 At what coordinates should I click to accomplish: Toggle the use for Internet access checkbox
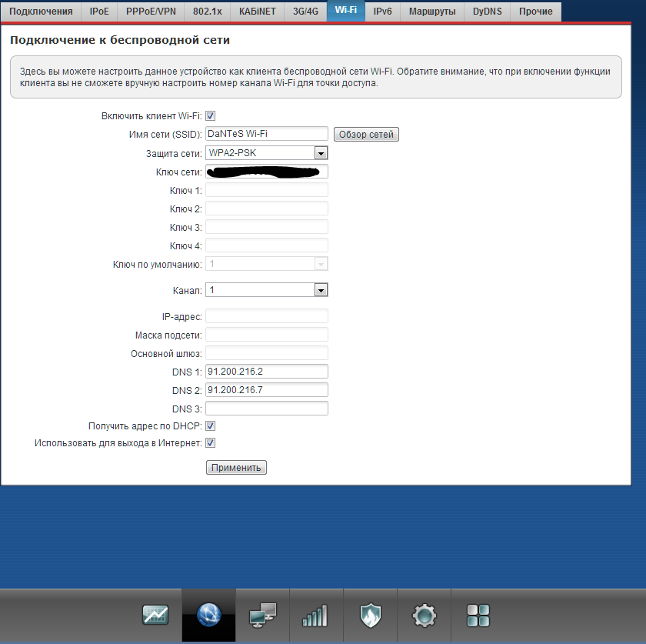210,443
